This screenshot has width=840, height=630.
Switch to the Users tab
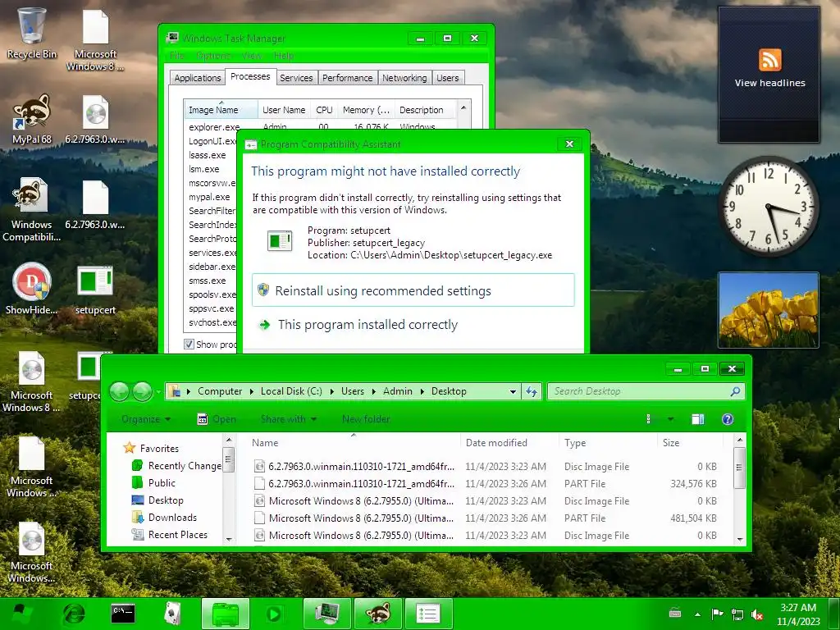pos(447,78)
